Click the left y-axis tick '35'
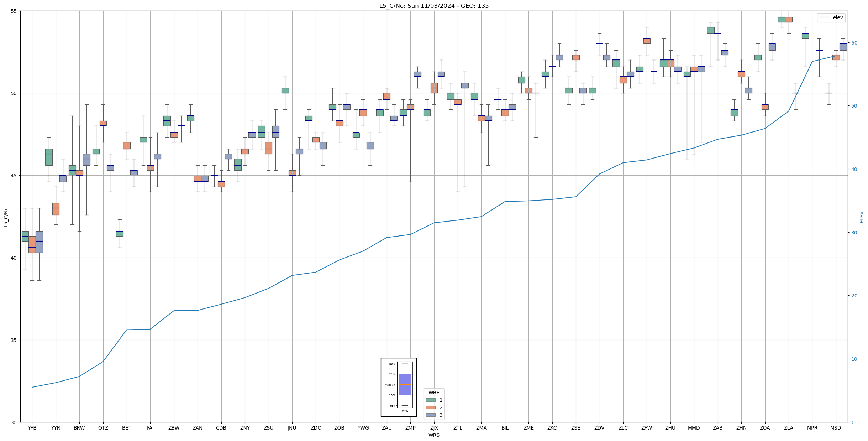 tap(14, 340)
